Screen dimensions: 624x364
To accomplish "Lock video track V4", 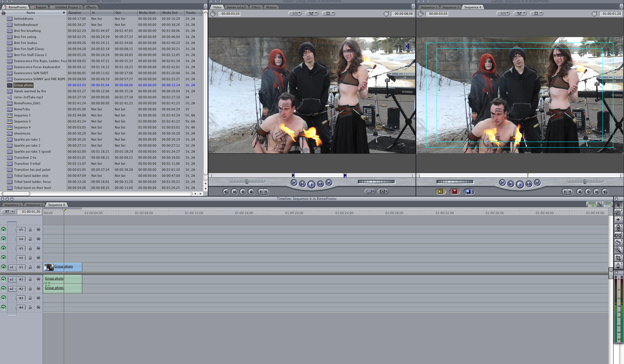I will (x=30, y=239).
